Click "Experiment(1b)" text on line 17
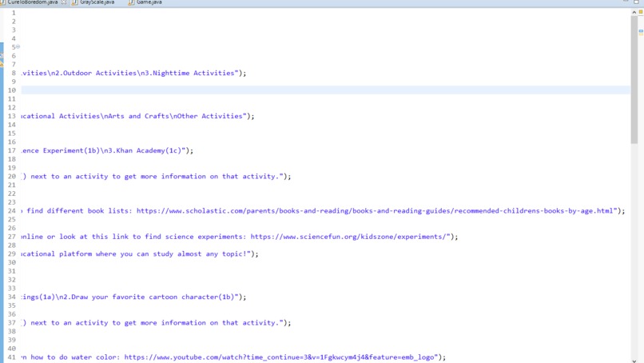The height and width of the screenshot is (363, 644). tap(71, 150)
